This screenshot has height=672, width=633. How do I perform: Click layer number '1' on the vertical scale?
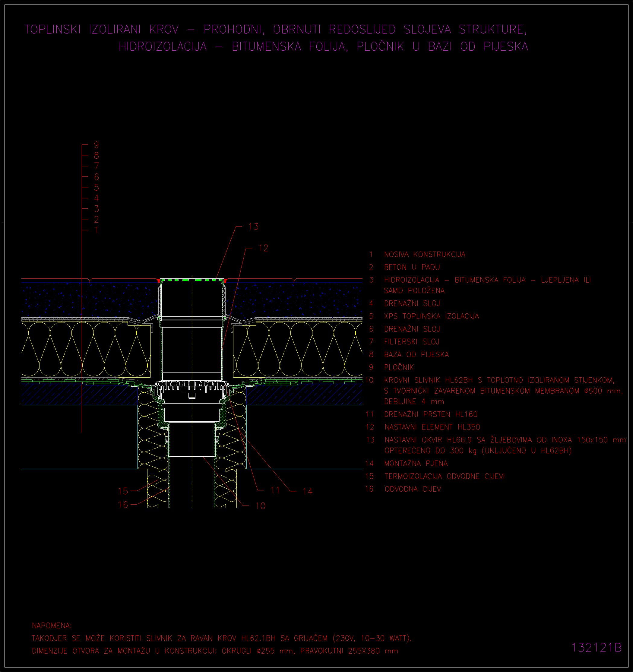(96, 230)
